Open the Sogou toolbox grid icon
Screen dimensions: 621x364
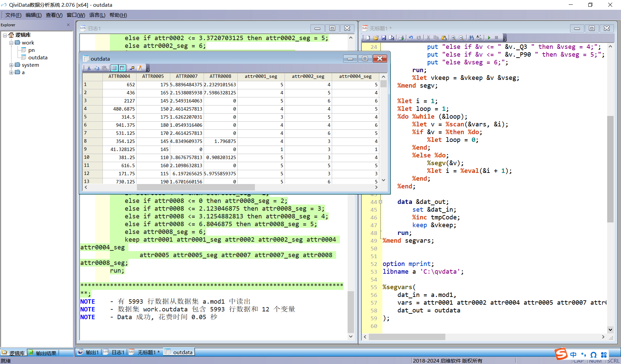tap(604, 355)
